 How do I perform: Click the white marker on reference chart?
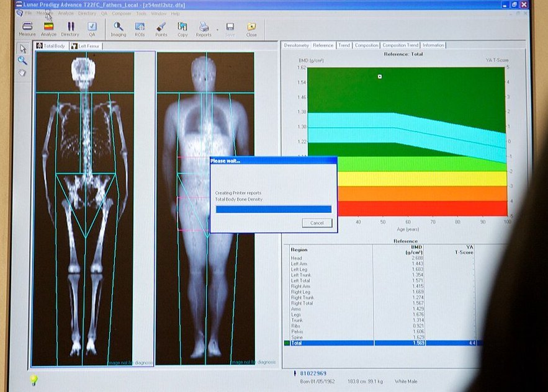point(380,76)
